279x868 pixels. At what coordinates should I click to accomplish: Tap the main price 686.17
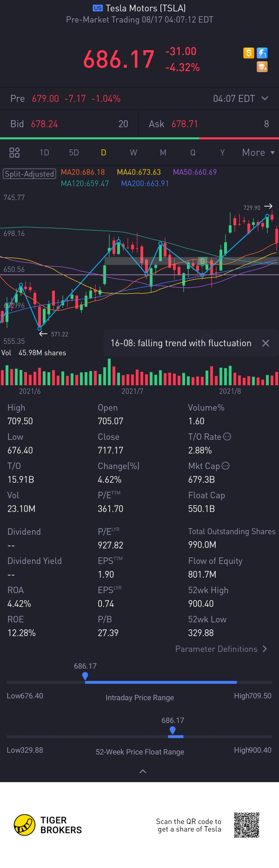pyautogui.click(x=119, y=59)
